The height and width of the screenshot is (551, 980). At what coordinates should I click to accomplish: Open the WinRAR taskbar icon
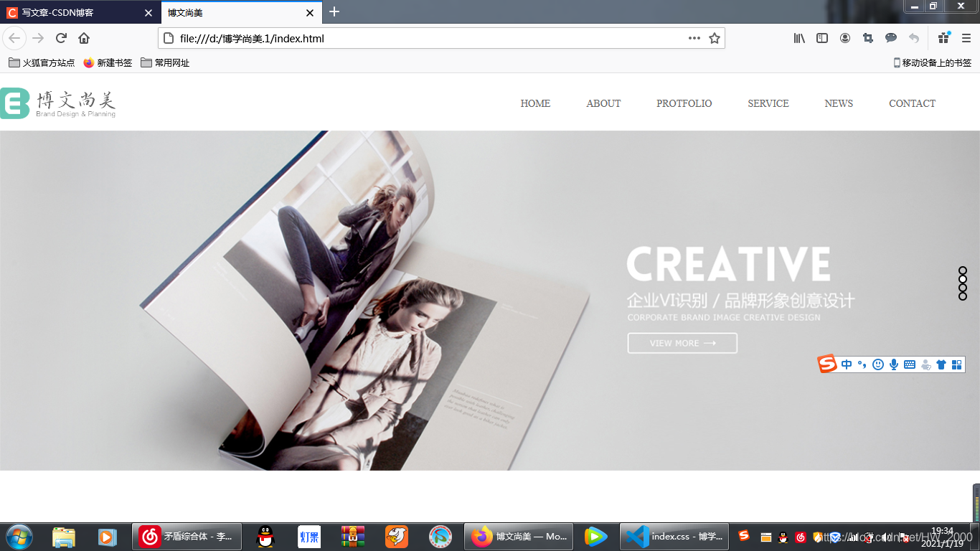tap(353, 537)
